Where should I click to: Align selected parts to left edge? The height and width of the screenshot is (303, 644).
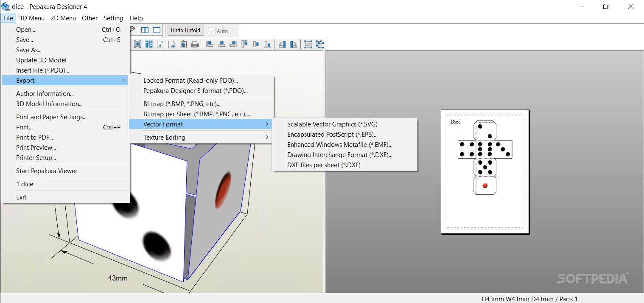click(x=210, y=44)
